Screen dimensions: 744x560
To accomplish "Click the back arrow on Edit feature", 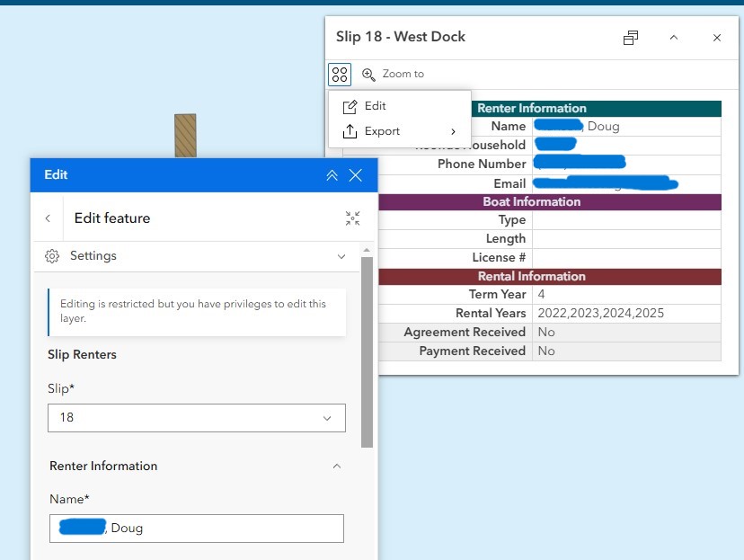I will [48, 218].
